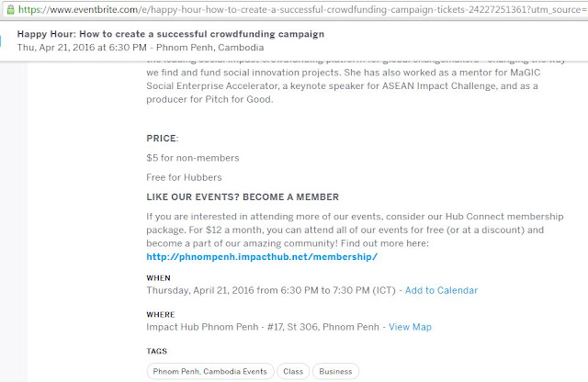Click the 'Free for Hubbers' text
Image resolution: width=588 pixels, height=382 pixels.
[x=184, y=177]
